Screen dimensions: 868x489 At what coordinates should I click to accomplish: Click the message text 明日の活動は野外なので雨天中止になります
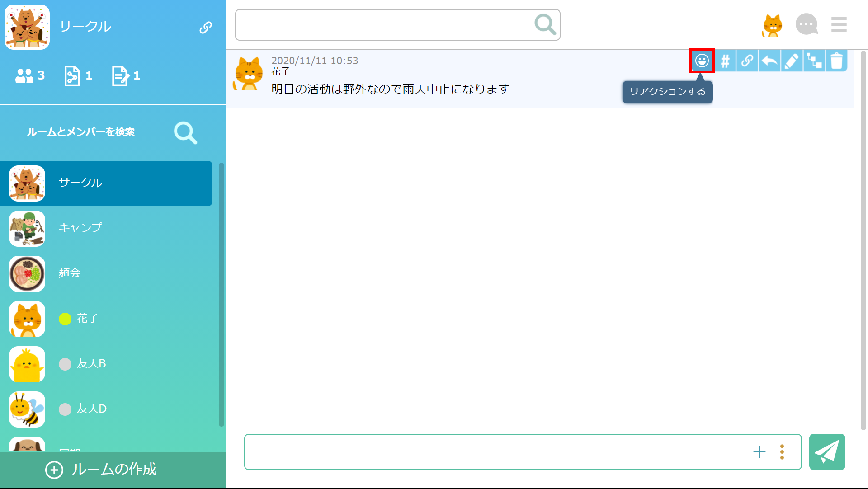coord(390,89)
